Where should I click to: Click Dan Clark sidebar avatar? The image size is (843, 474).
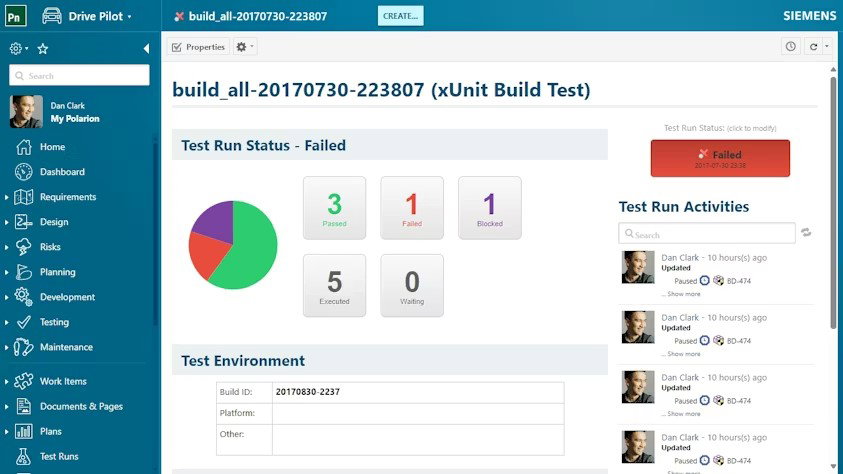(x=26, y=112)
